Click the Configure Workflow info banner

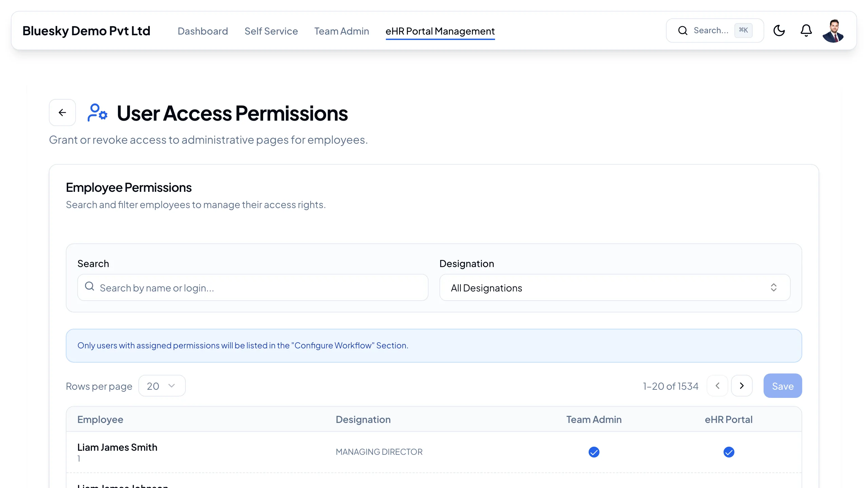click(x=434, y=346)
